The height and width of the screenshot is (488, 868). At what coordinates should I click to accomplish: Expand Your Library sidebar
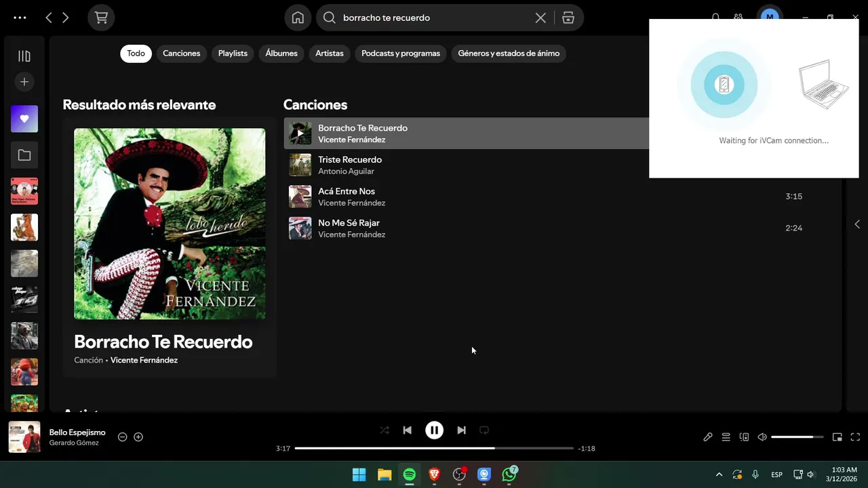tap(24, 56)
